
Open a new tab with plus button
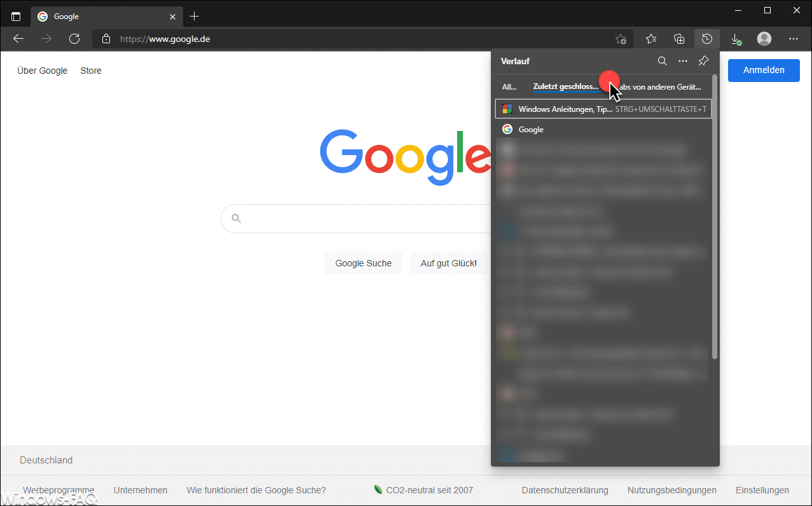(195, 17)
